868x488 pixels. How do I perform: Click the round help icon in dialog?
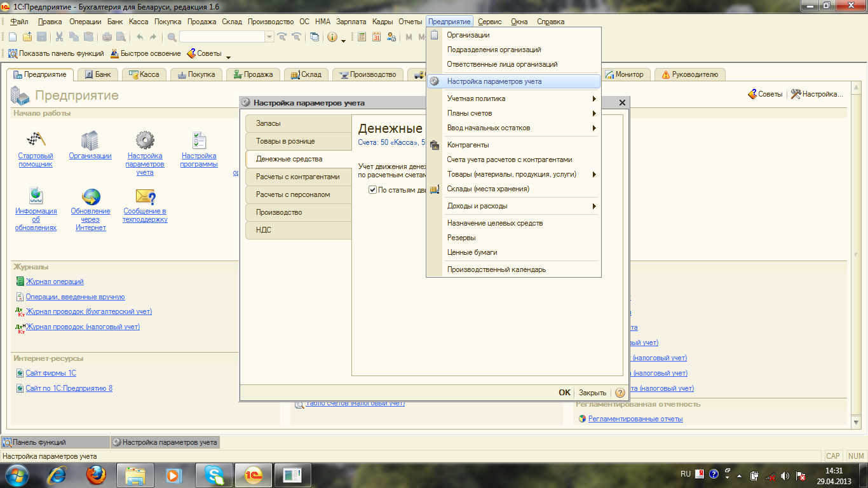(x=620, y=393)
